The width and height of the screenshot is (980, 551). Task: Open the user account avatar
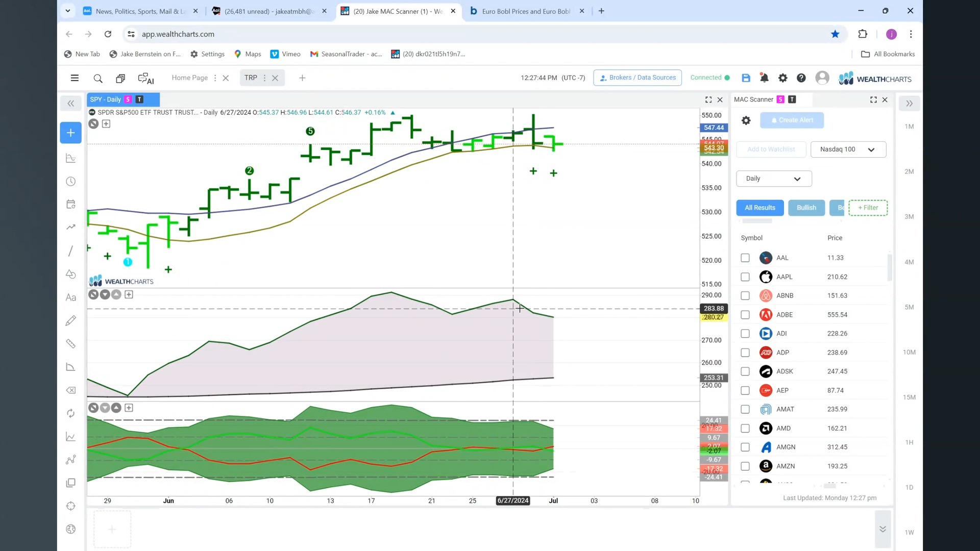click(x=822, y=78)
